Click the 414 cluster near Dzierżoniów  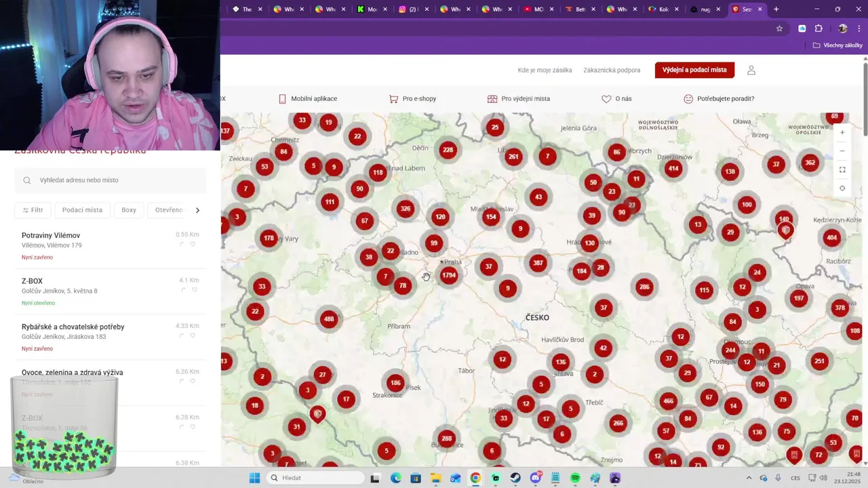point(673,169)
